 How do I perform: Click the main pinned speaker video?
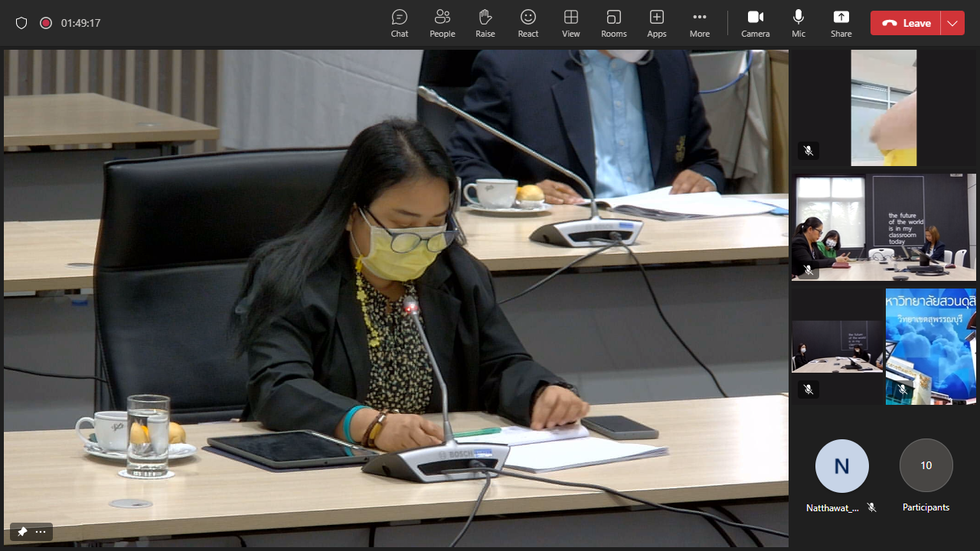tap(396, 297)
